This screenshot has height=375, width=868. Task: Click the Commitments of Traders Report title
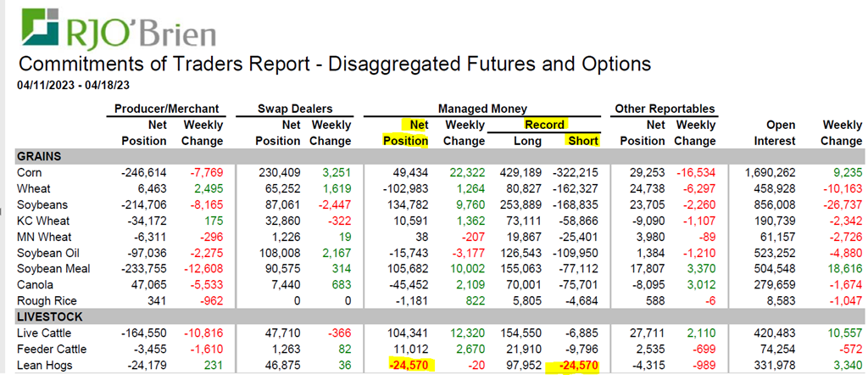pyautogui.click(x=335, y=64)
